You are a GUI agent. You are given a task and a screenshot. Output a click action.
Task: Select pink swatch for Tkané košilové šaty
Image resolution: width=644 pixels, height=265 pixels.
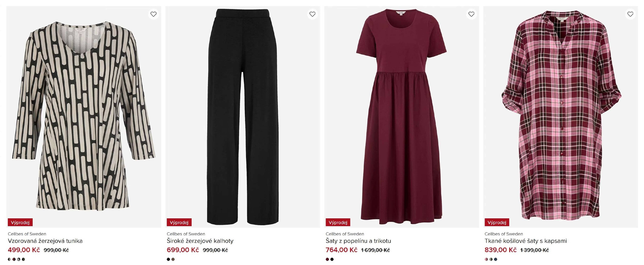pyautogui.click(x=486, y=259)
